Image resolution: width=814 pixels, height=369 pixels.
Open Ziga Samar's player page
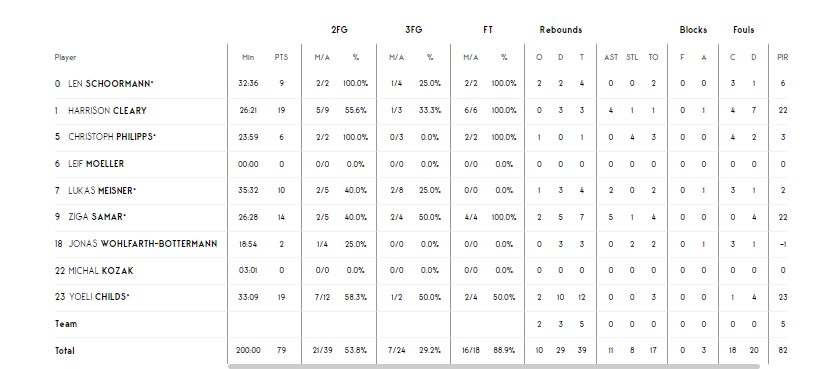[x=97, y=217]
